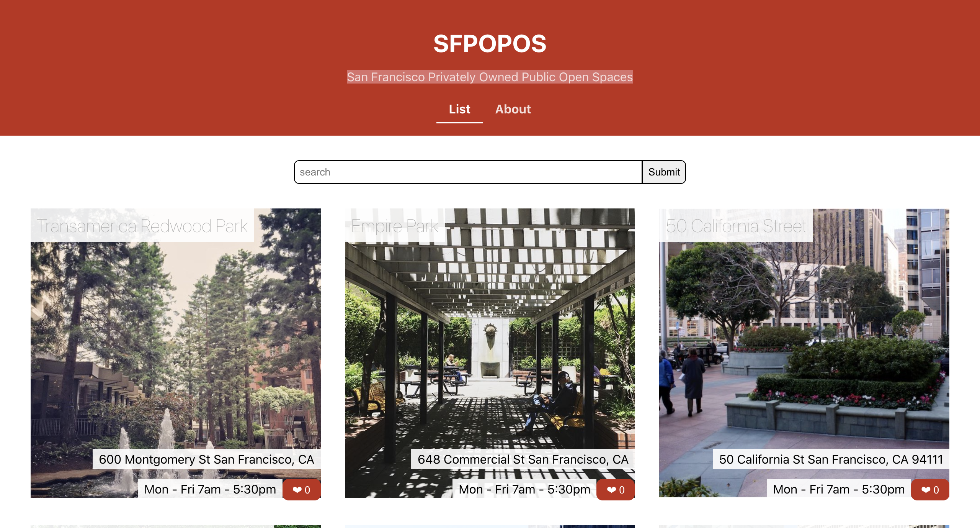Open Transamerica Redwood Park title link

click(142, 226)
